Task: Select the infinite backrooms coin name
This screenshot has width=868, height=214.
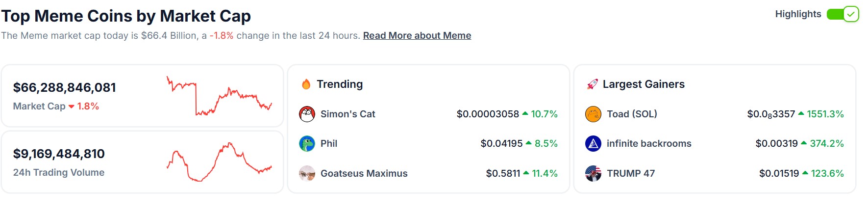Action: 649,143
